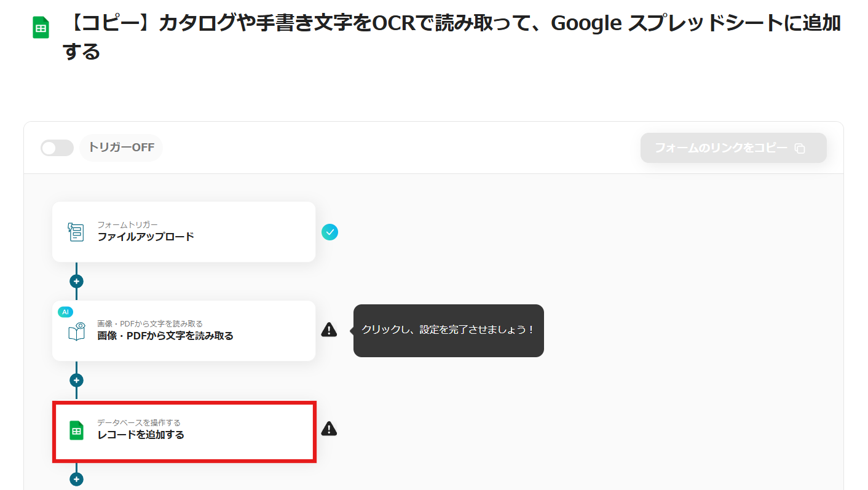The width and height of the screenshot is (868, 490).
Task: Add a step below the OCR card
Action: point(76,381)
